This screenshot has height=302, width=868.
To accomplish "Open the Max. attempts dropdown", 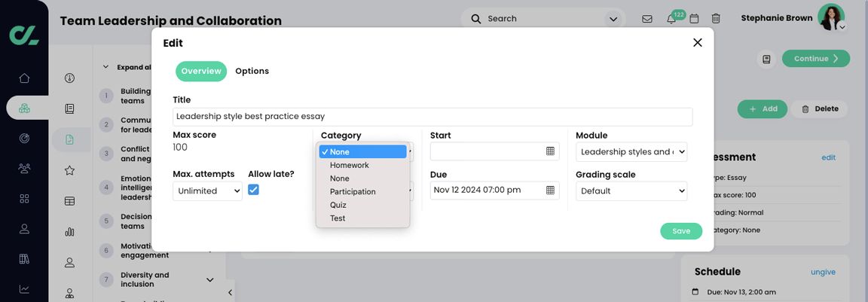I will (207, 191).
